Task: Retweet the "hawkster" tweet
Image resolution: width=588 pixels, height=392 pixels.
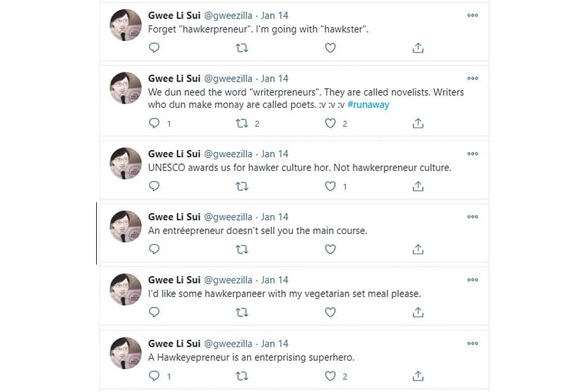Action: click(243, 48)
